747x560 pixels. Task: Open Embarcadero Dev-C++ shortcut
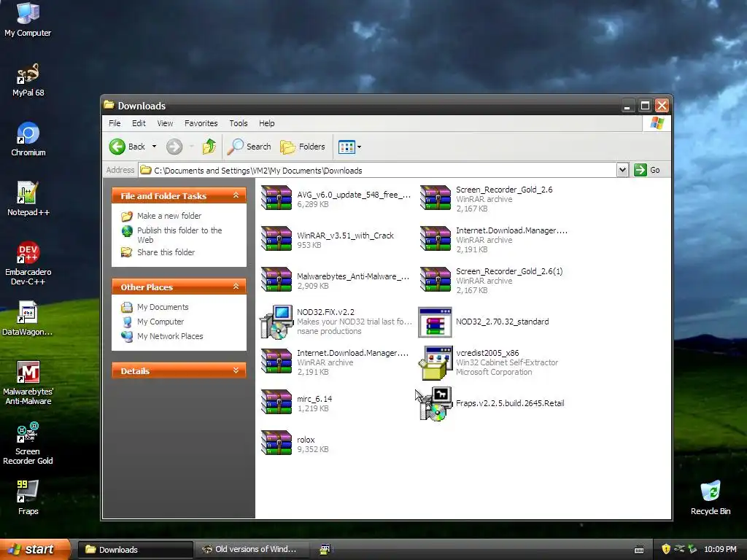pos(28,263)
